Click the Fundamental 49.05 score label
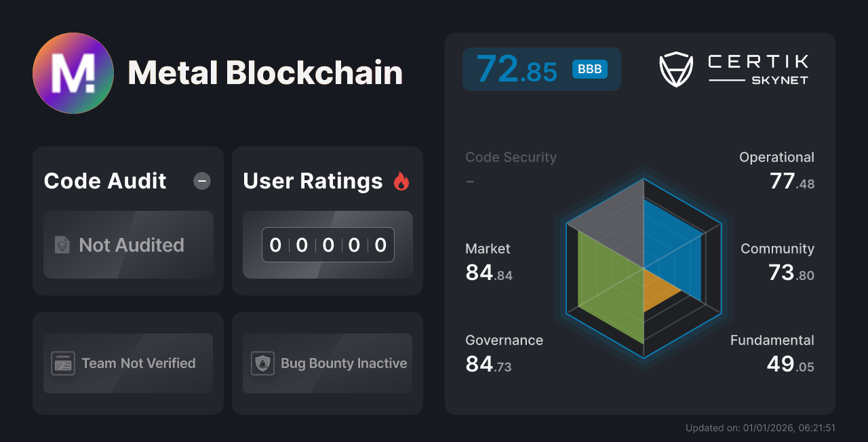 772,353
